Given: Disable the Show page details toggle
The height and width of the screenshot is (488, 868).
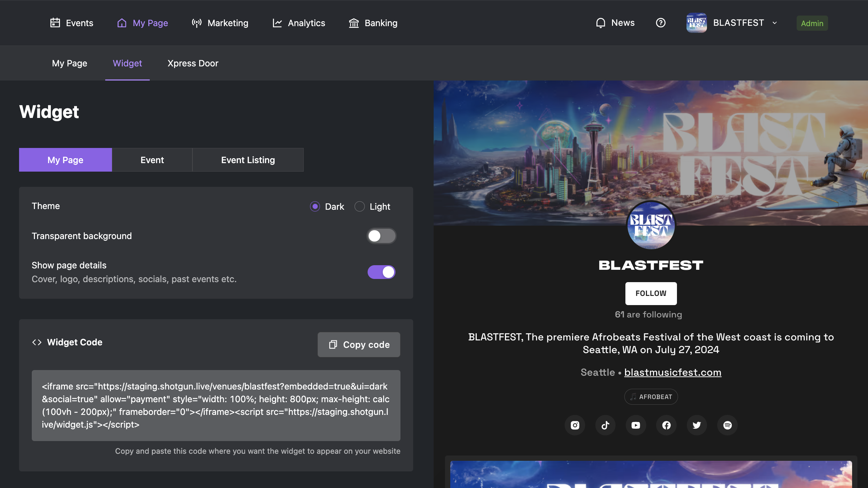Looking at the screenshot, I should pyautogui.click(x=381, y=272).
